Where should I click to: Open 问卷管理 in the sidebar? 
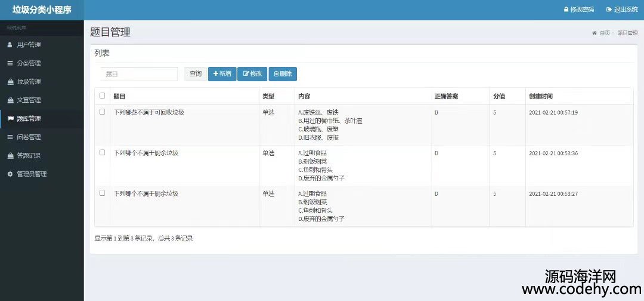(x=42, y=137)
